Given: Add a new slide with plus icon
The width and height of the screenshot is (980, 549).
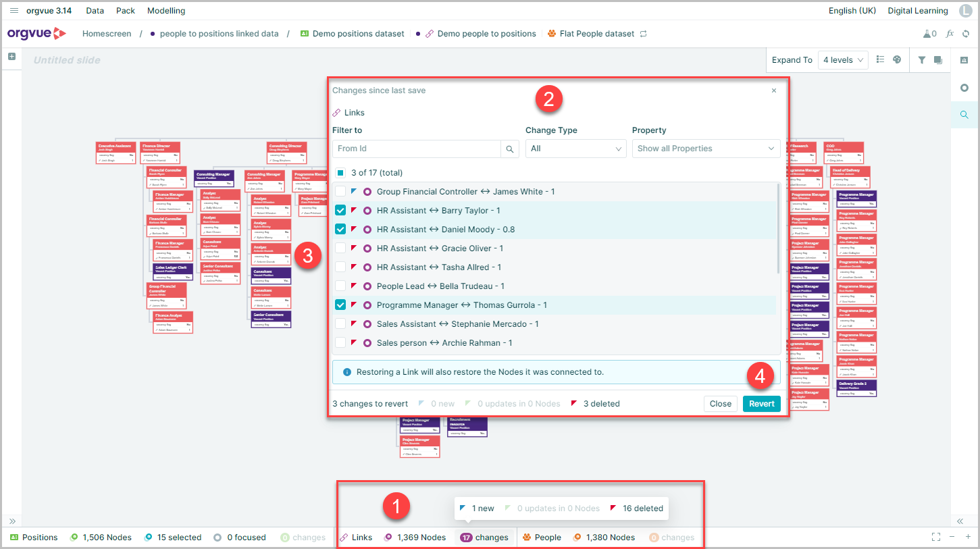Looking at the screenshot, I should click(11, 57).
